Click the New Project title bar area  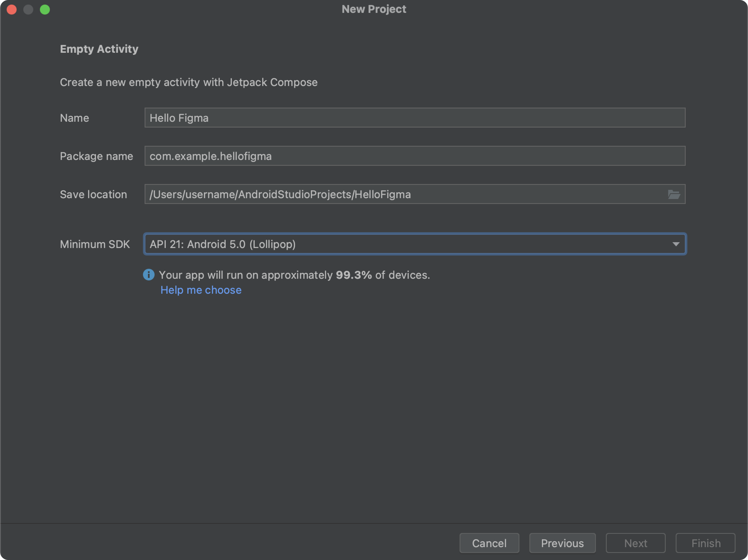374,8
